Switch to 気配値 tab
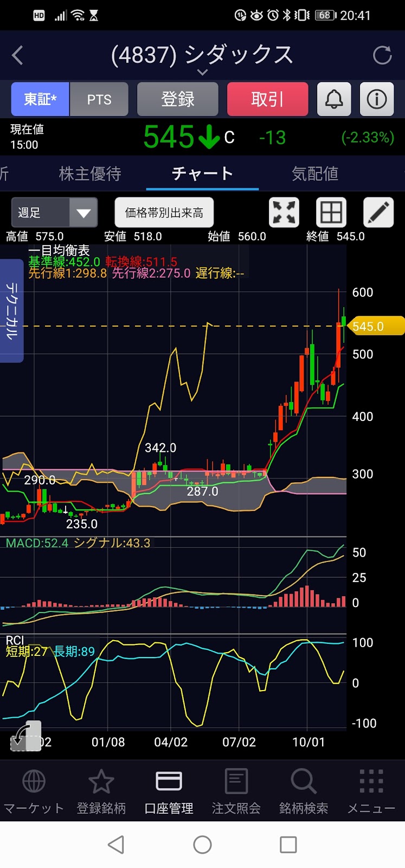The width and height of the screenshot is (405, 868). (x=315, y=174)
